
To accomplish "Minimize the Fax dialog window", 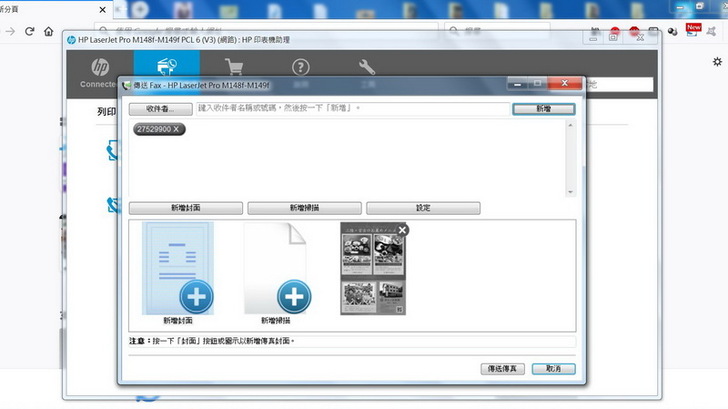I will pyautogui.click(x=518, y=84).
